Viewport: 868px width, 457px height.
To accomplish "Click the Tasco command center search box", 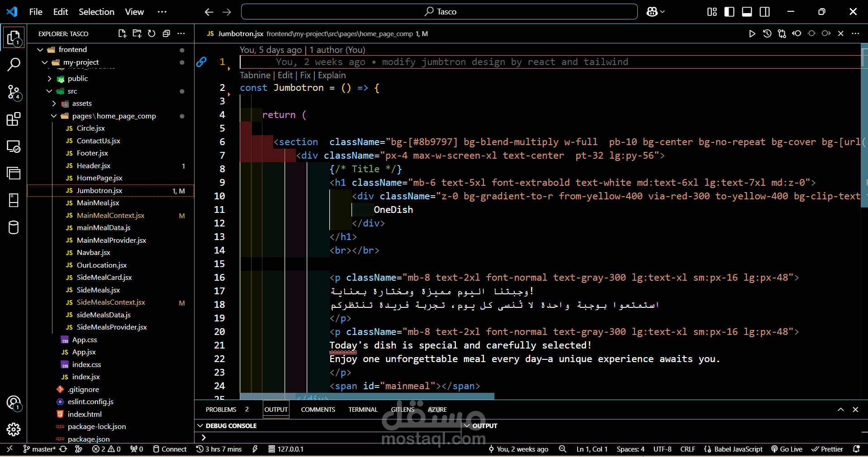I will coord(439,12).
